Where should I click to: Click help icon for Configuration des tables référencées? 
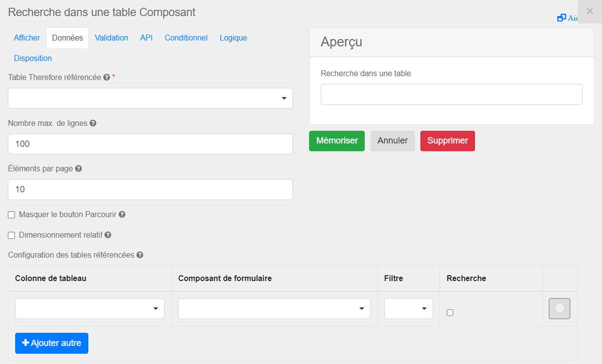click(x=140, y=255)
